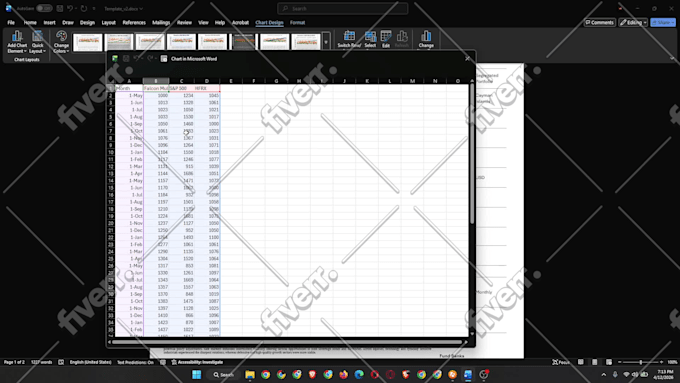Select the Month header cell
This screenshot has width=680, height=383.
129,88
